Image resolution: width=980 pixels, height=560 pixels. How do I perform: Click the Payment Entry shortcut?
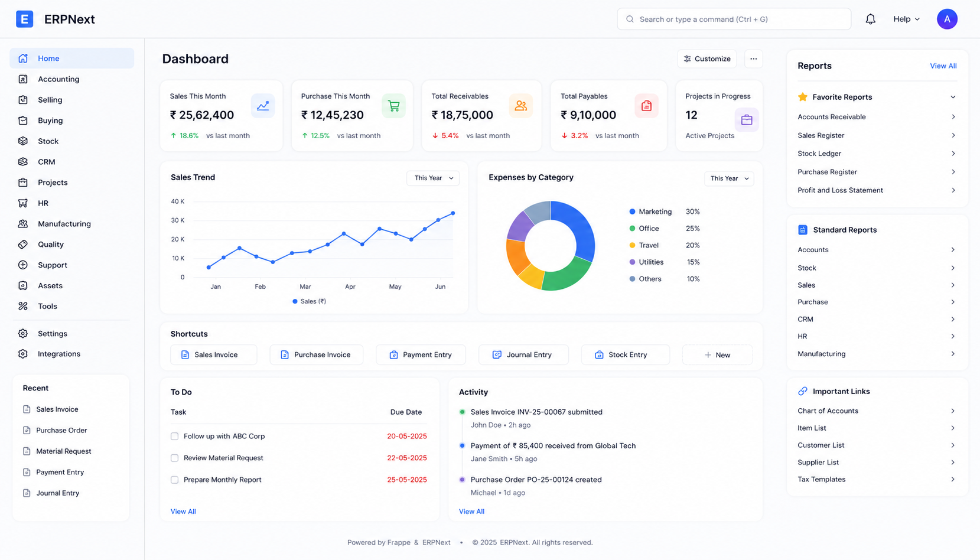pyautogui.click(x=421, y=354)
